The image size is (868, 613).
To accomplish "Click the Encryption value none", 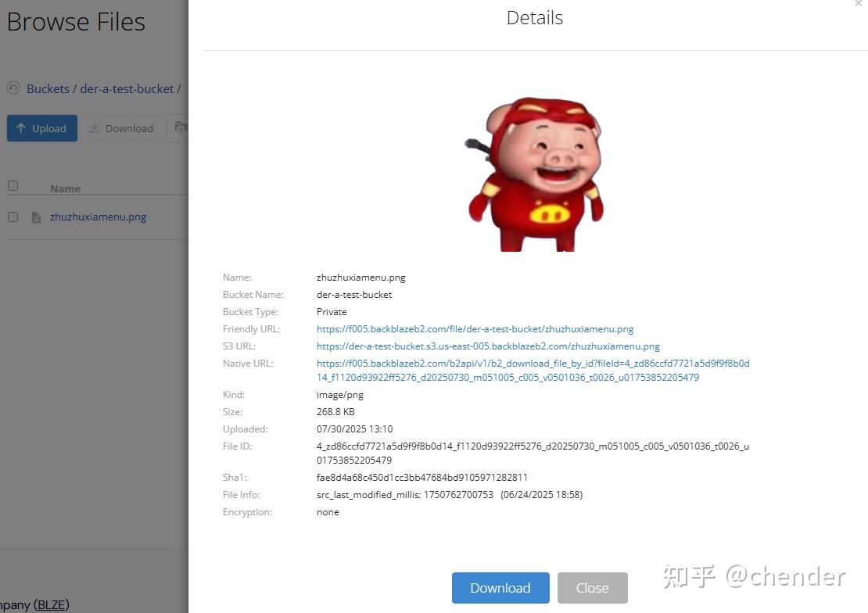I will pyautogui.click(x=328, y=512).
